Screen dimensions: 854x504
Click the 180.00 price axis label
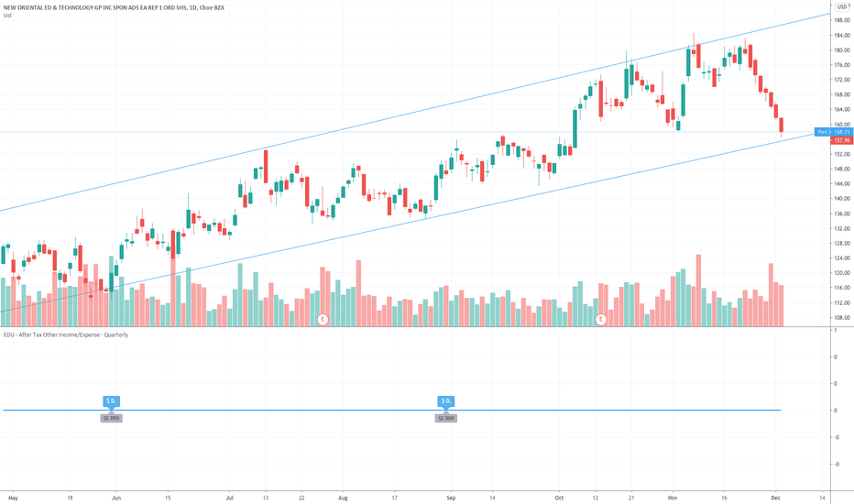(x=842, y=50)
